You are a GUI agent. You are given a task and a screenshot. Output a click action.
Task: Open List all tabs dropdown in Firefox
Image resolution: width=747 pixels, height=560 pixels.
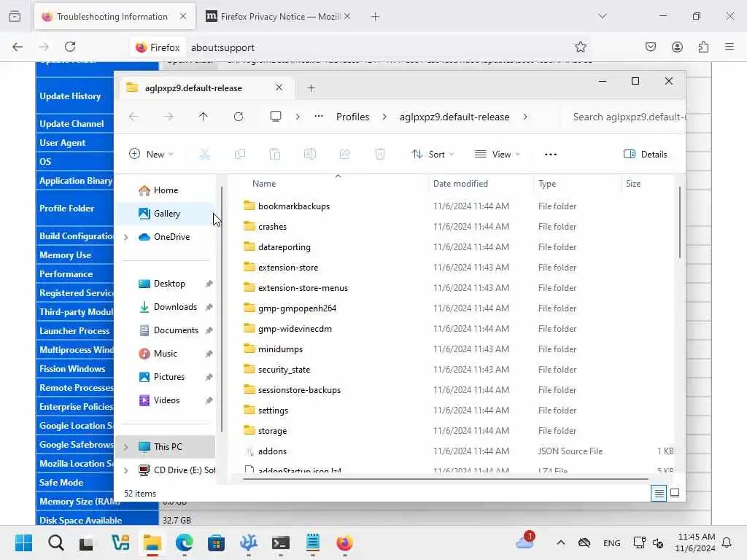(x=603, y=16)
